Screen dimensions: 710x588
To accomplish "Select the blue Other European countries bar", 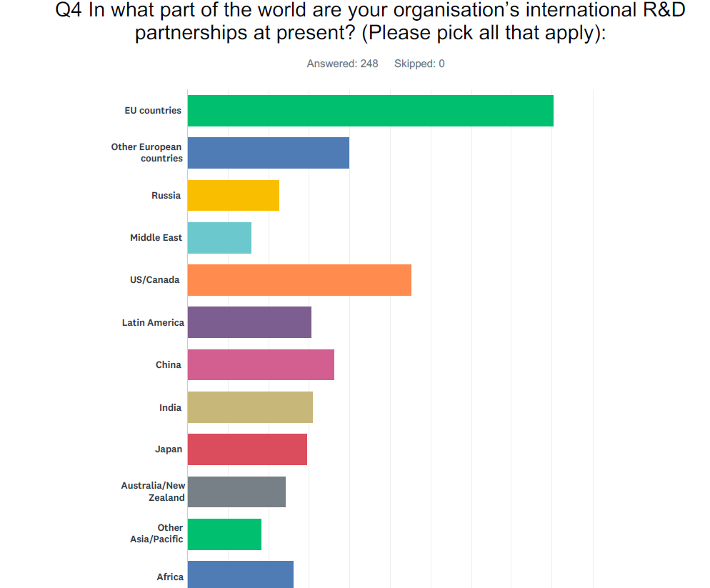I will pyautogui.click(x=269, y=153).
